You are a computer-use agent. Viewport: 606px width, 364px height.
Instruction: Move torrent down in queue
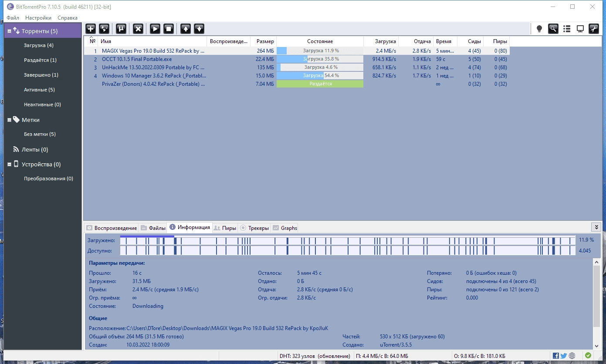pyautogui.click(x=199, y=29)
